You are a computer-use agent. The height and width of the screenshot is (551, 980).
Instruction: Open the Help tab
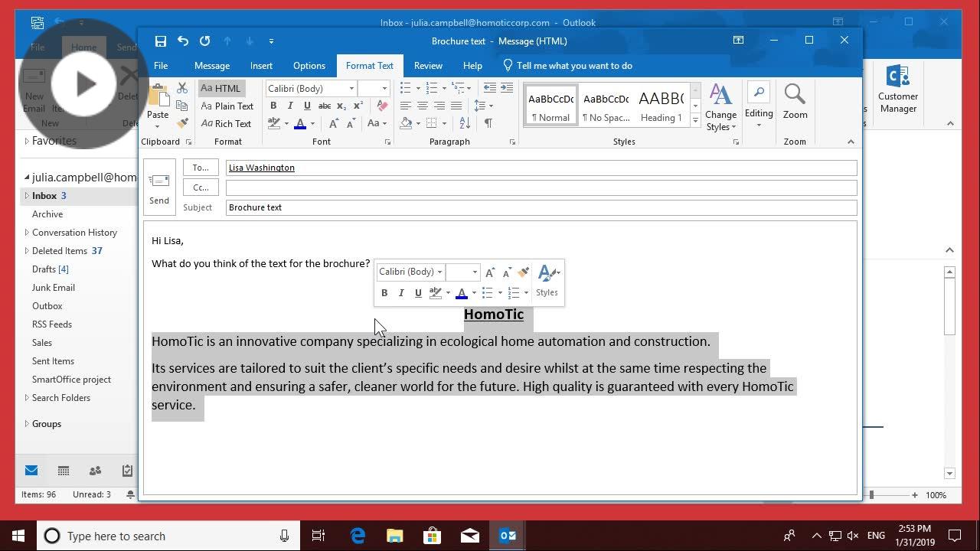coord(472,66)
